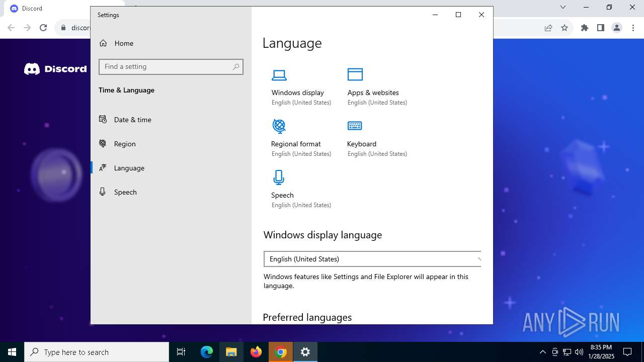The width and height of the screenshot is (644, 362).
Task: Click the Home icon in Settings sidebar
Action: pos(103,43)
